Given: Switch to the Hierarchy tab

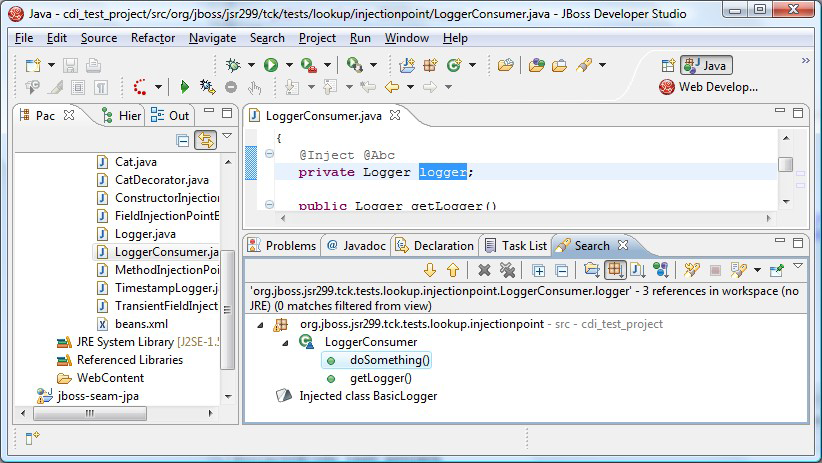Looking at the screenshot, I should [x=121, y=115].
